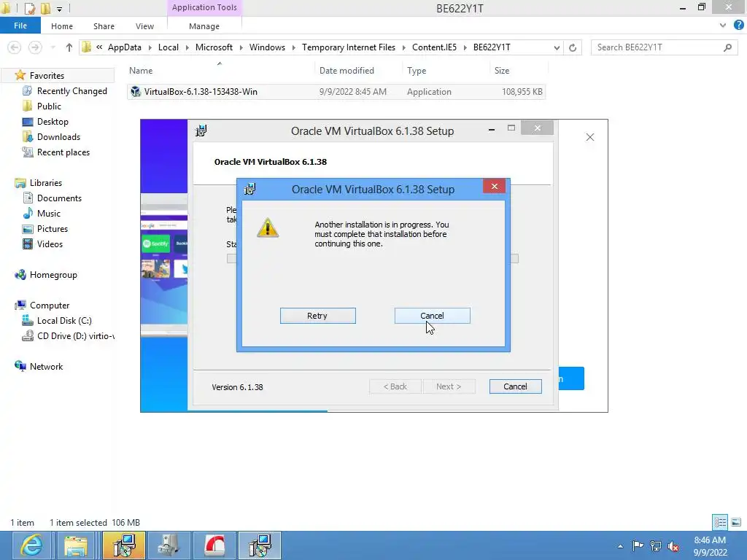Viewport: 747px width, 560px height.
Task: Open Favorites in navigation pane
Action: click(x=47, y=76)
